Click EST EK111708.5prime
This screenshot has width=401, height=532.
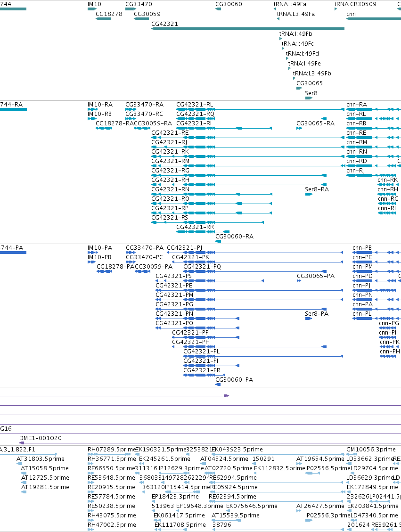click(x=180, y=524)
